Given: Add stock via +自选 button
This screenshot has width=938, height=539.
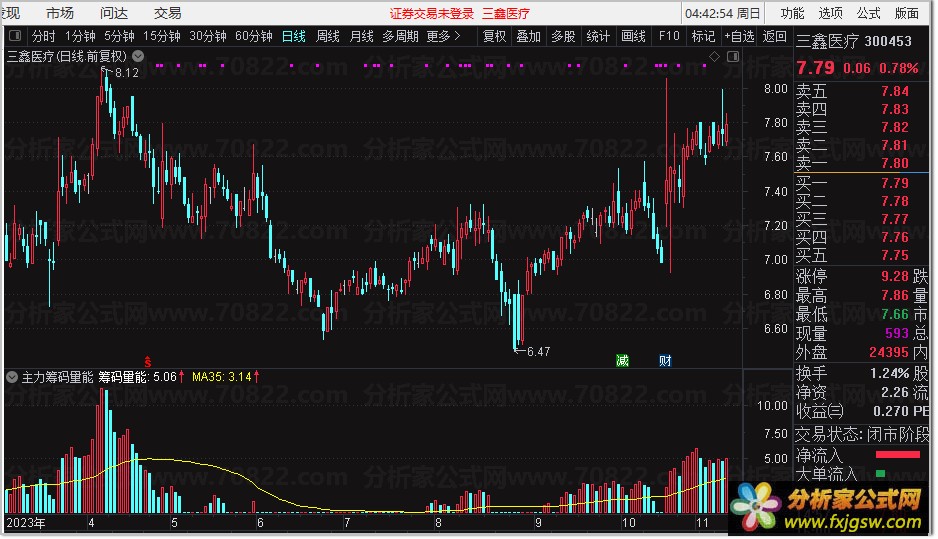Looking at the screenshot, I should (739, 36).
